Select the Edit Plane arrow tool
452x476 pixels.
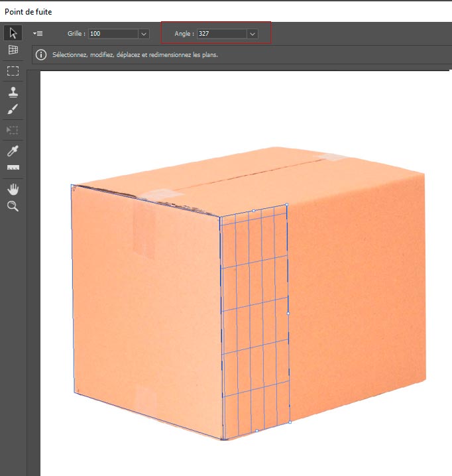[x=13, y=33]
